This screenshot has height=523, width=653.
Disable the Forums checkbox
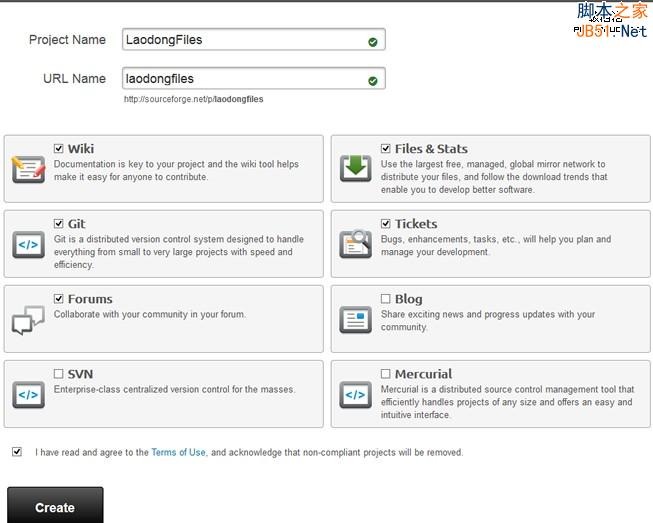(59, 299)
